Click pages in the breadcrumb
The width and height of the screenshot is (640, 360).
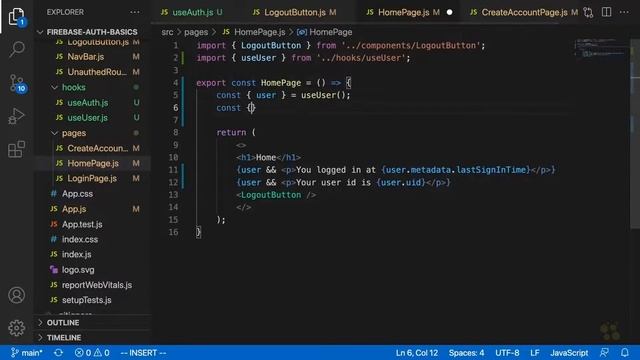[x=196, y=32]
